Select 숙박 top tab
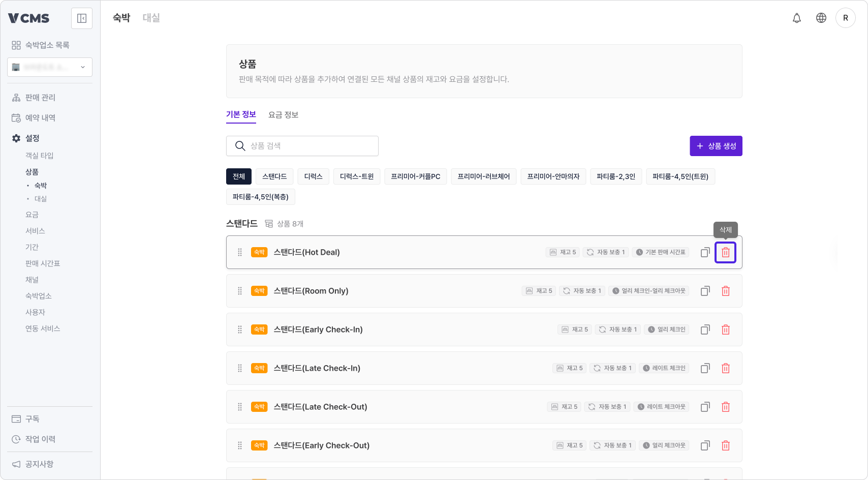This screenshot has width=868, height=480. tap(121, 18)
